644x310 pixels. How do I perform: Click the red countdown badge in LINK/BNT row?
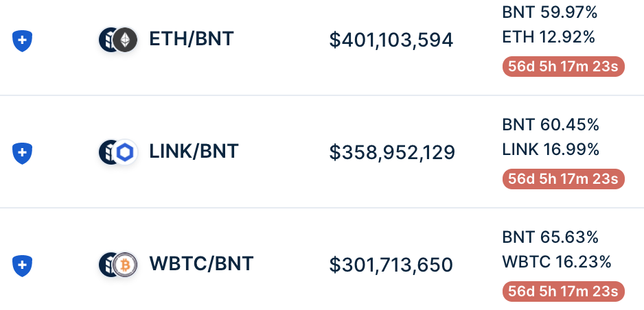point(563,179)
